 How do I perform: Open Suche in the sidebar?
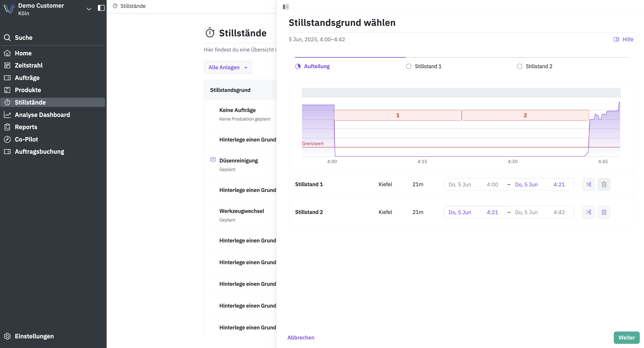(24, 38)
